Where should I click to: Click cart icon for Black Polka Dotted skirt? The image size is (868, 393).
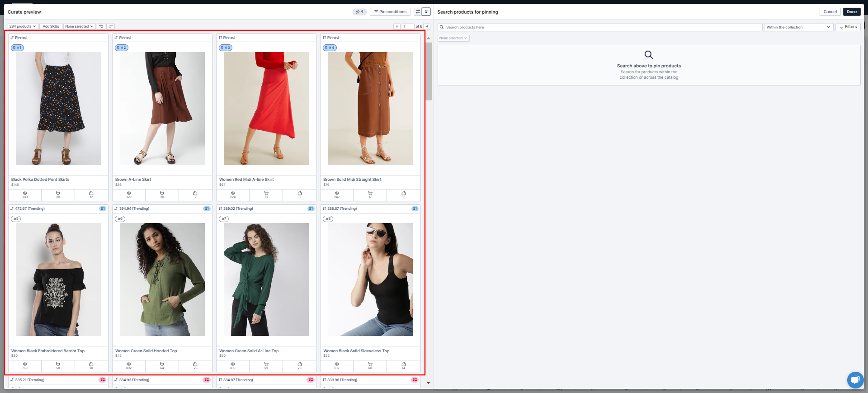58,193
